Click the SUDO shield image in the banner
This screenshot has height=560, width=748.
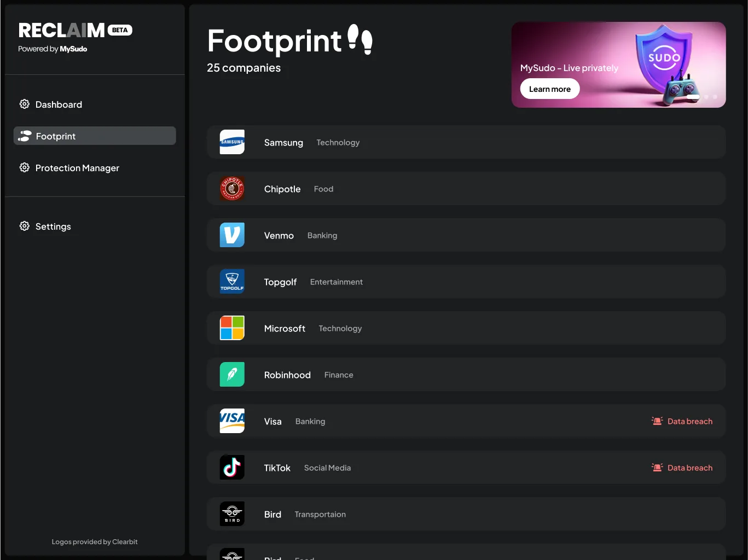coord(664,59)
